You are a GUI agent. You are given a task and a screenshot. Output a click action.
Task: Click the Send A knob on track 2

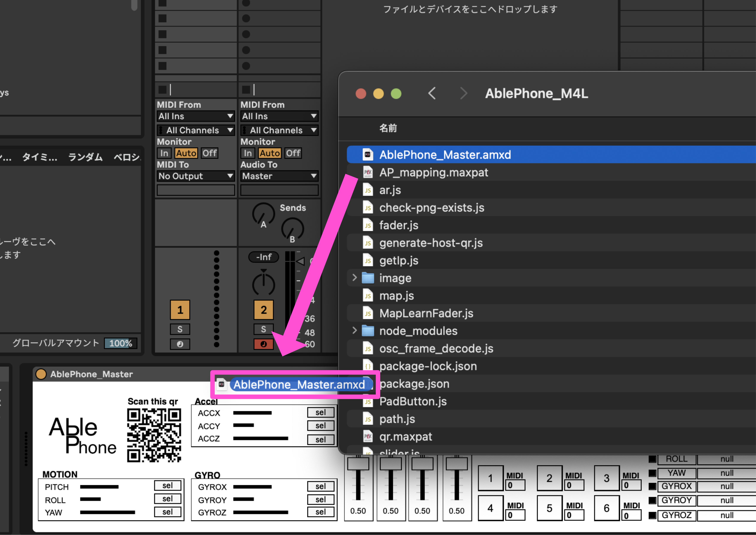[x=263, y=214]
